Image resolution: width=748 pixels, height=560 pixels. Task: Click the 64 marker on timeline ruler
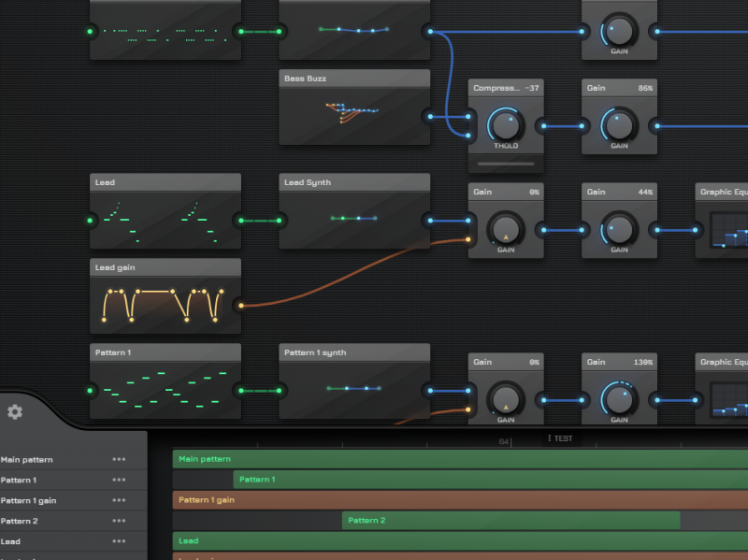tap(504, 441)
